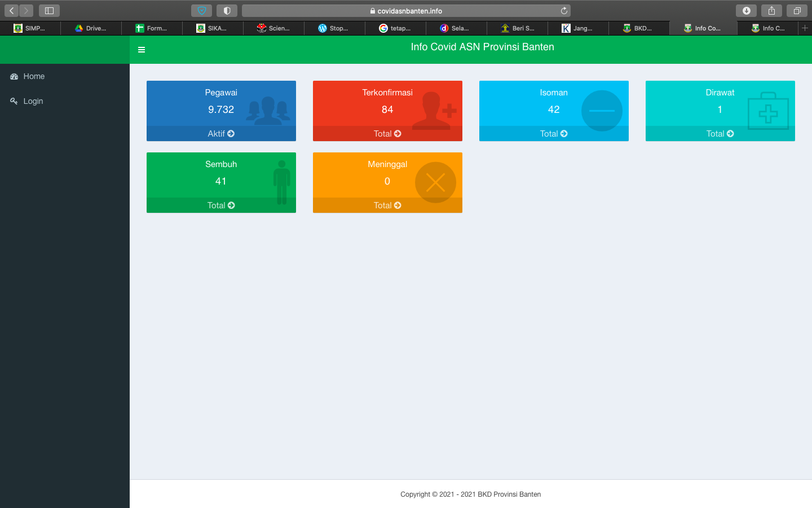
Task: Open Total details on the Isoman card
Action: click(554, 134)
